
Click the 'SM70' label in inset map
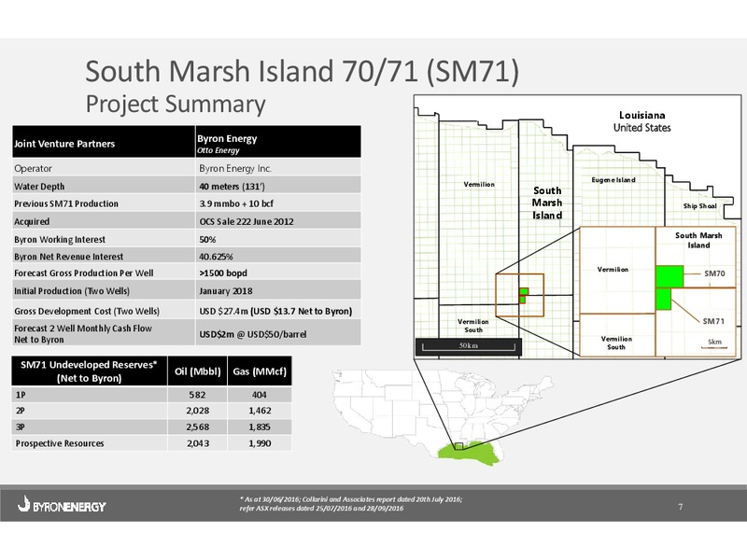[x=714, y=273]
